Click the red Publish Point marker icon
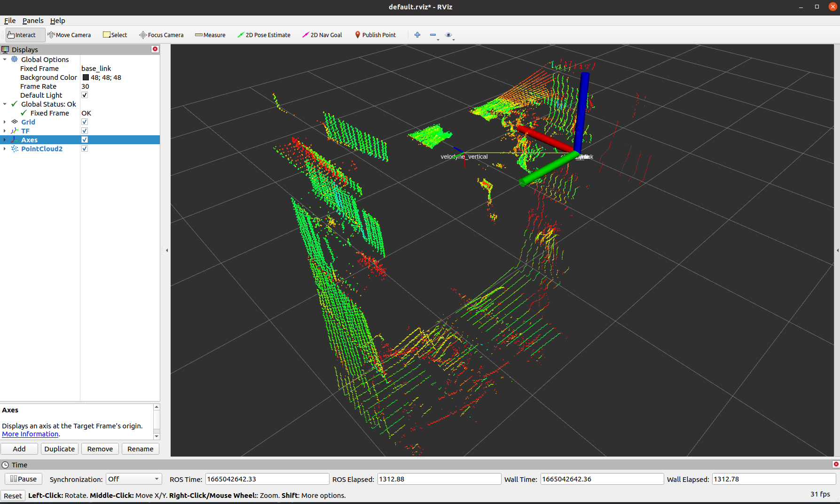This screenshot has height=504, width=840. point(357,35)
